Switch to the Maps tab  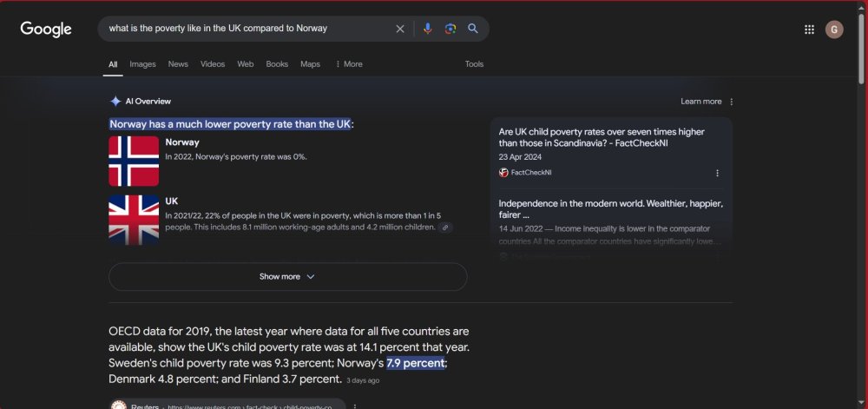coord(310,64)
